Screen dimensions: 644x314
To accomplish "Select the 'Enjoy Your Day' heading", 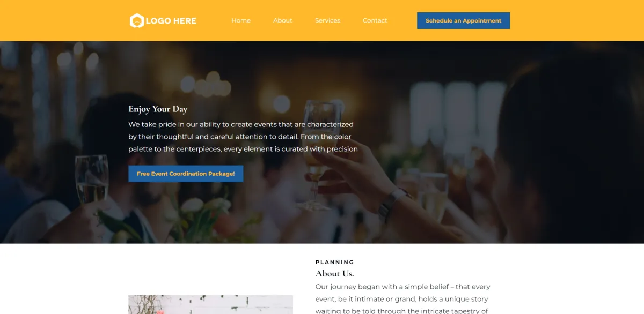I will click(x=158, y=109).
